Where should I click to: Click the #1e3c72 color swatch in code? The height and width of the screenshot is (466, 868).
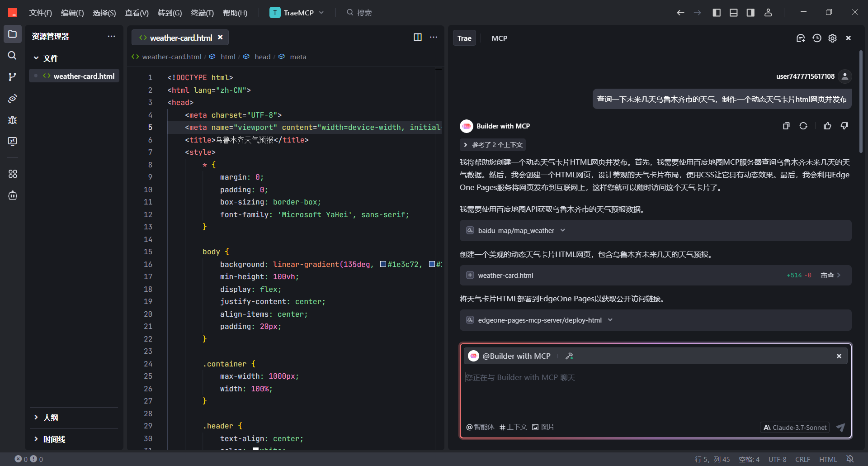[x=383, y=264]
